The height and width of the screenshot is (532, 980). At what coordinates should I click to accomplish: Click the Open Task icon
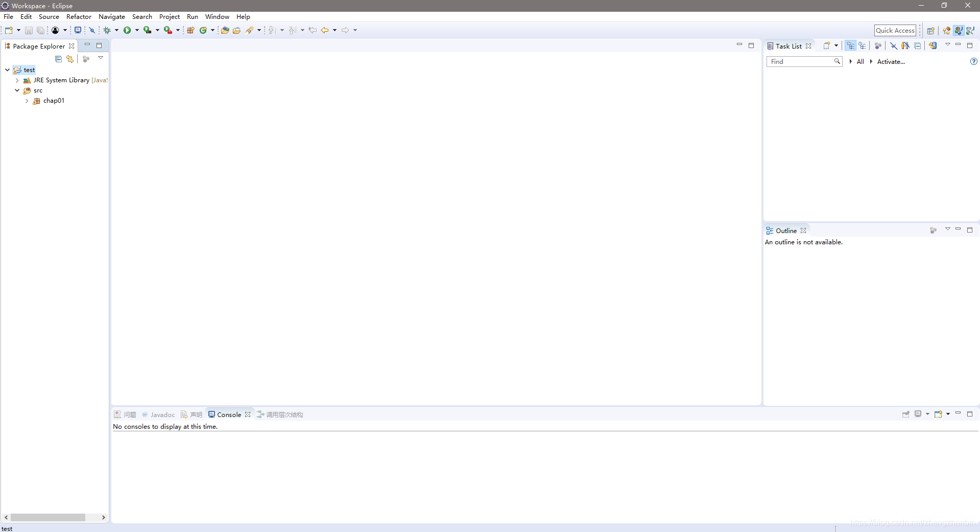click(236, 30)
